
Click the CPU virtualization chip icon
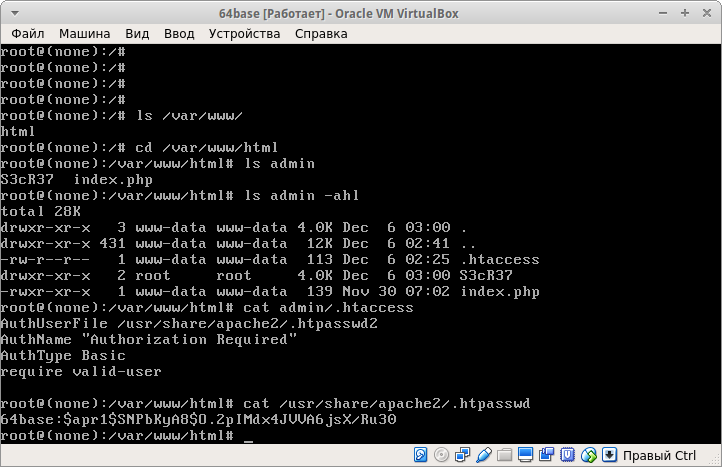click(567, 455)
